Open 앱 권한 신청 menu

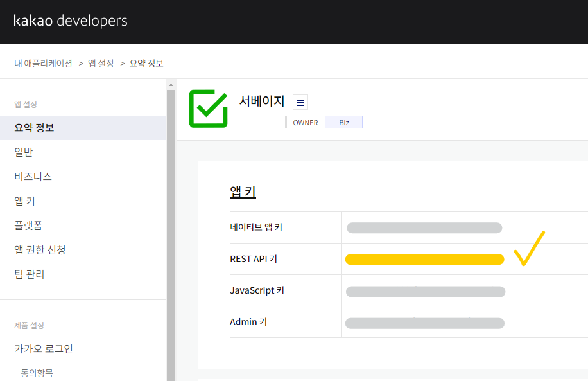coord(40,250)
